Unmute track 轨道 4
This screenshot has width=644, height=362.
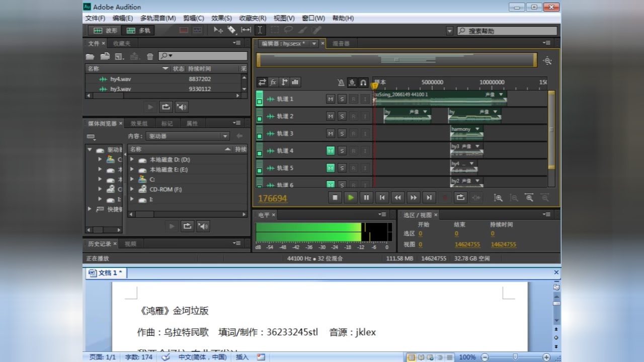(331, 150)
